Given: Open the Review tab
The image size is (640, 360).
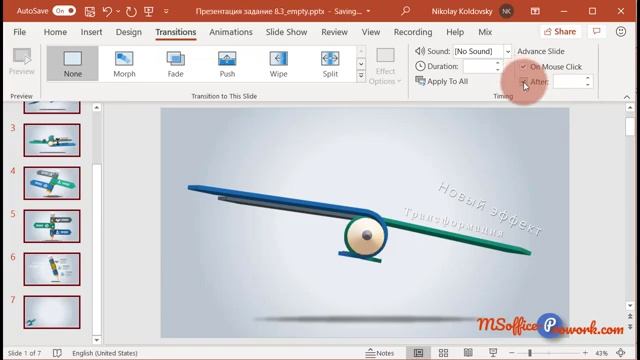Looking at the screenshot, I should (x=334, y=32).
